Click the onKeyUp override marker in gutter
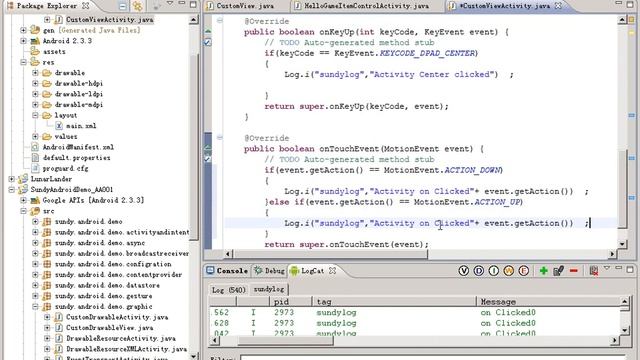The width and height of the screenshot is (640, 360). [208, 31]
